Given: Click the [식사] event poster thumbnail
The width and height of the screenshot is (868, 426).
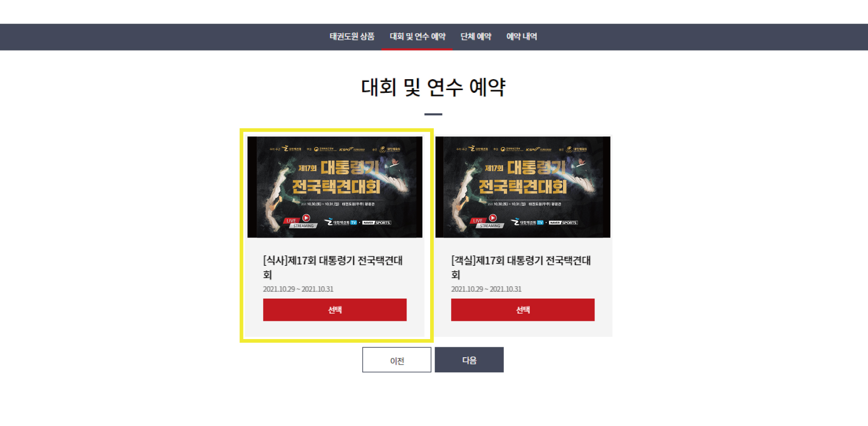Looking at the screenshot, I should (x=335, y=187).
